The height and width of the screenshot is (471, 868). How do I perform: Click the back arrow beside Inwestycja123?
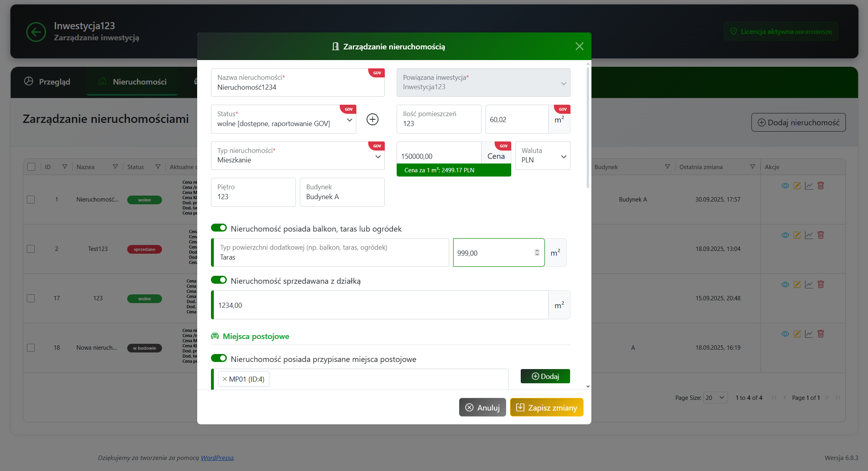pyautogui.click(x=36, y=32)
